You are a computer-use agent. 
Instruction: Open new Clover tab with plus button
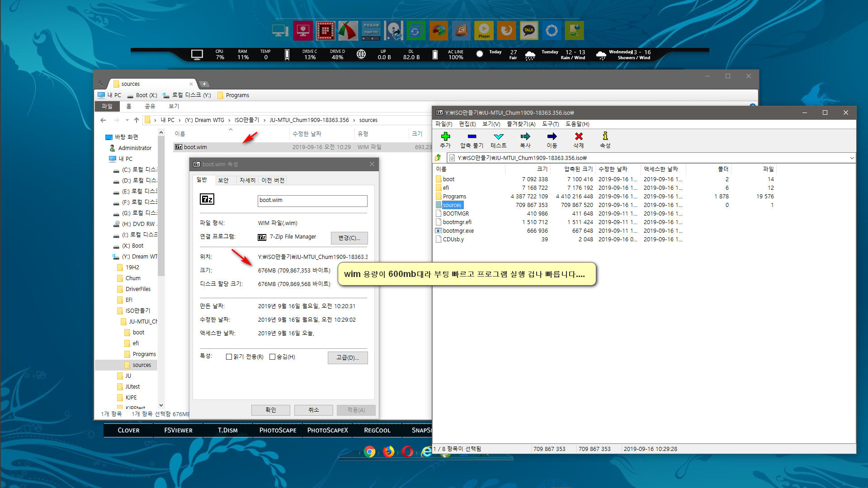204,84
